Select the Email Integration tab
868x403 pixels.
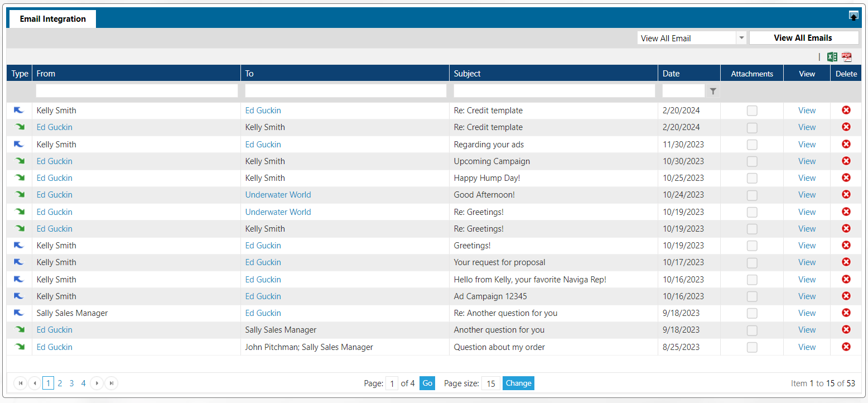pyautogui.click(x=53, y=19)
